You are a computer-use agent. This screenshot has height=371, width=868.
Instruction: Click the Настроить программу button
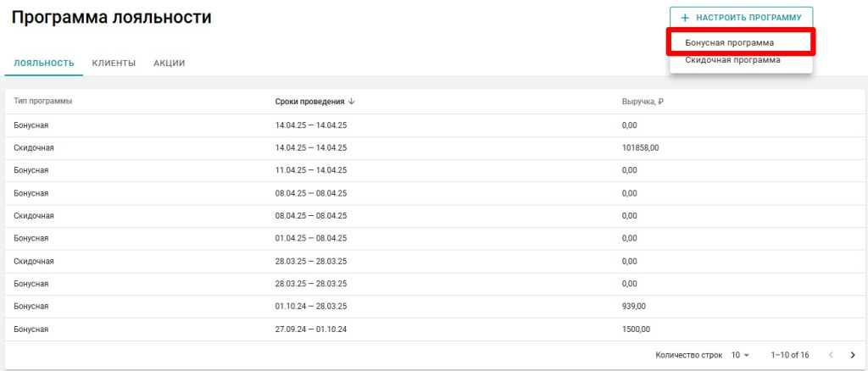point(741,18)
